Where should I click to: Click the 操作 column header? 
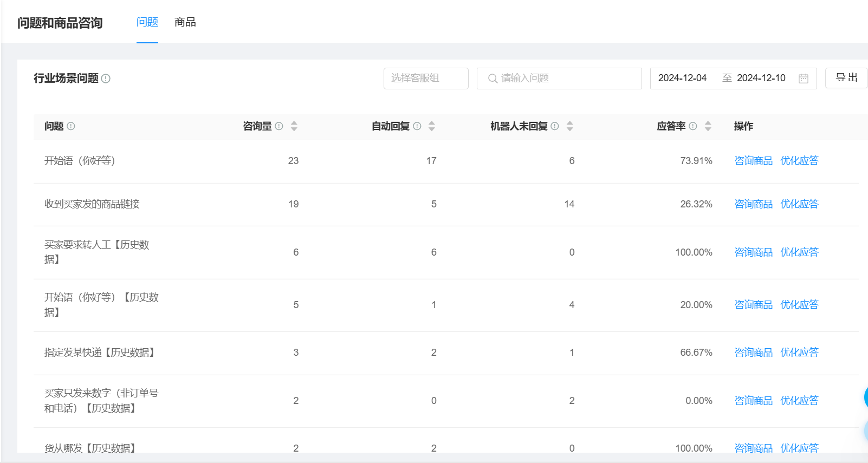[743, 126]
